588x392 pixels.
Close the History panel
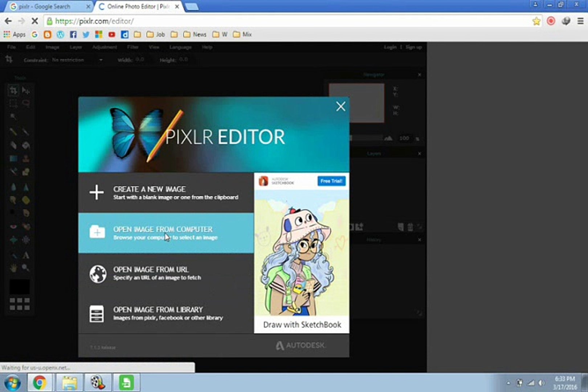[420, 240]
